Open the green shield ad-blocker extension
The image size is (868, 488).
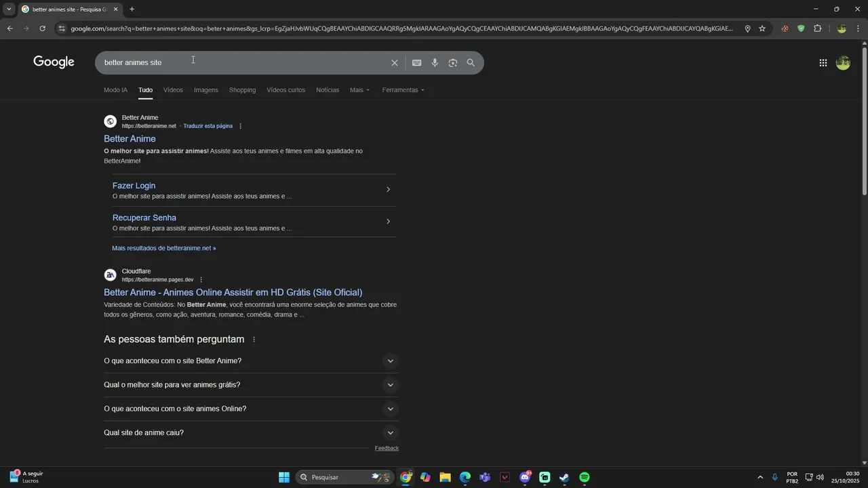(801, 28)
